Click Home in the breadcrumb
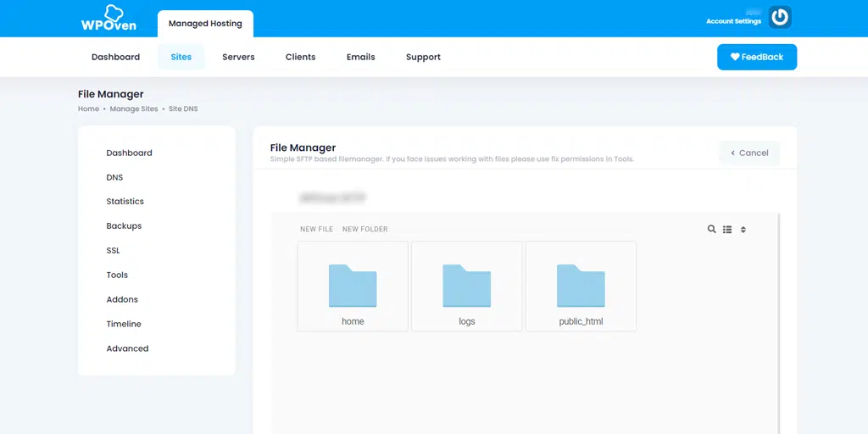868x434 pixels. point(88,109)
